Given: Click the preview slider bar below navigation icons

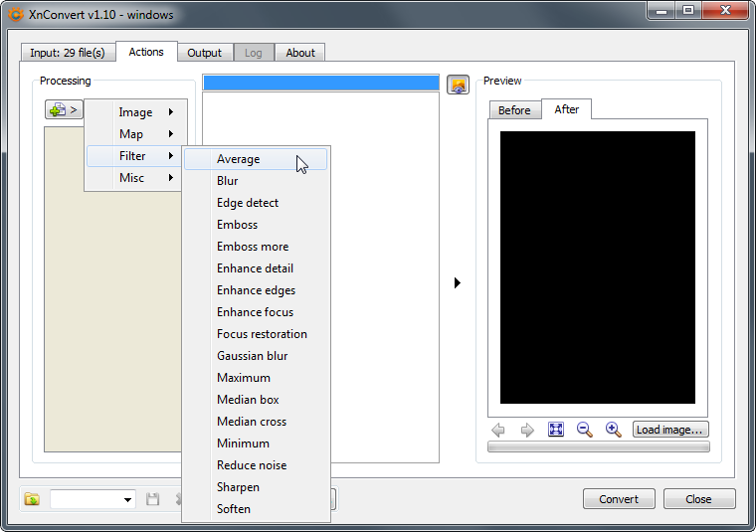Looking at the screenshot, I should (x=598, y=447).
